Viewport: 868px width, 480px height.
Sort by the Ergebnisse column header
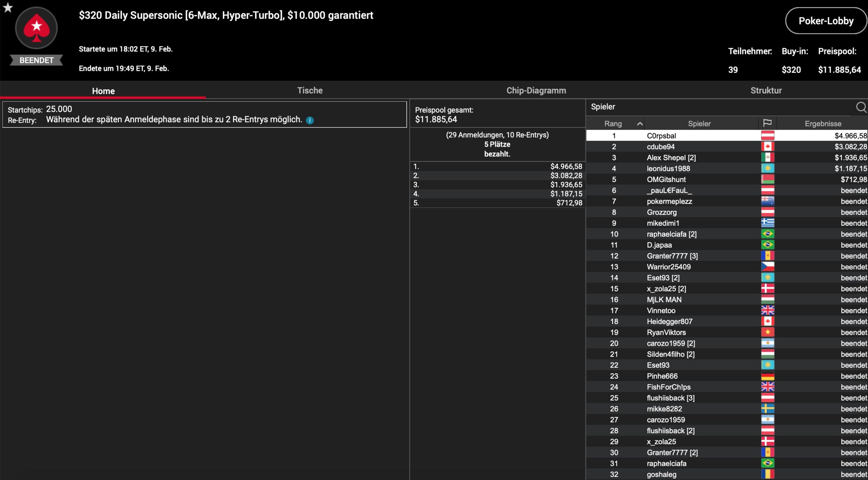click(x=823, y=124)
